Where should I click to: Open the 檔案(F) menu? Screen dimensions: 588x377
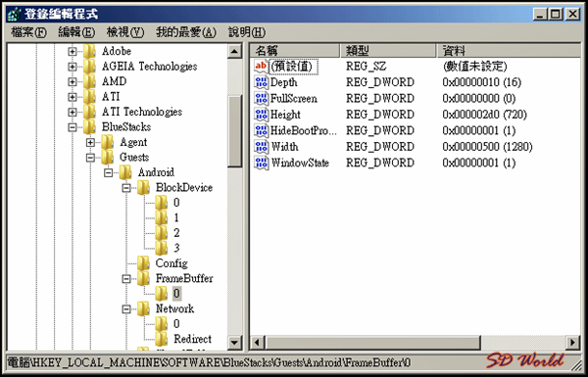(x=28, y=32)
